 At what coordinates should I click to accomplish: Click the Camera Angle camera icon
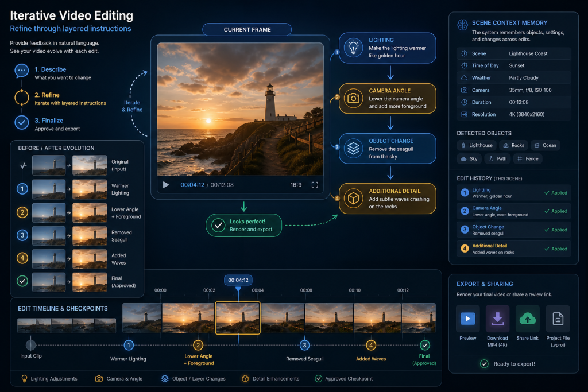(353, 98)
